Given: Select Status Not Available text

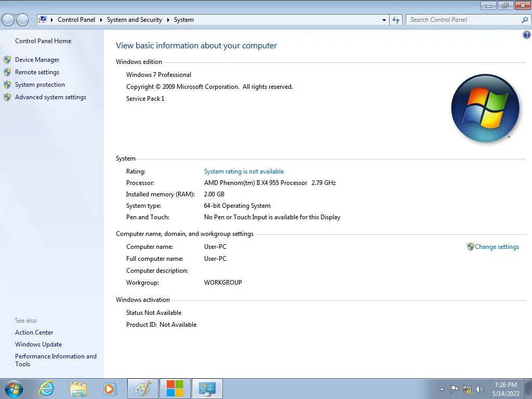Looking at the screenshot, I should click(x=154, y=313).
